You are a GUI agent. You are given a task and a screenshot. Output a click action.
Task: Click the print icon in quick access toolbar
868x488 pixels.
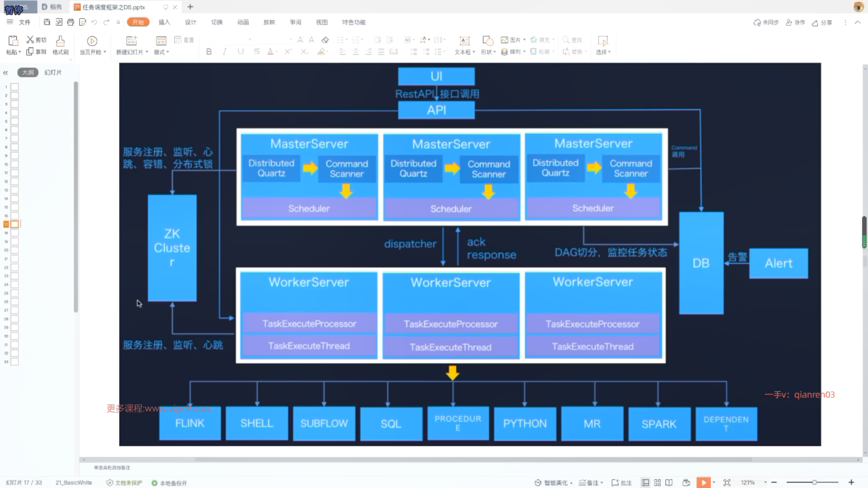pyautogui.click(x=71, y=22)
